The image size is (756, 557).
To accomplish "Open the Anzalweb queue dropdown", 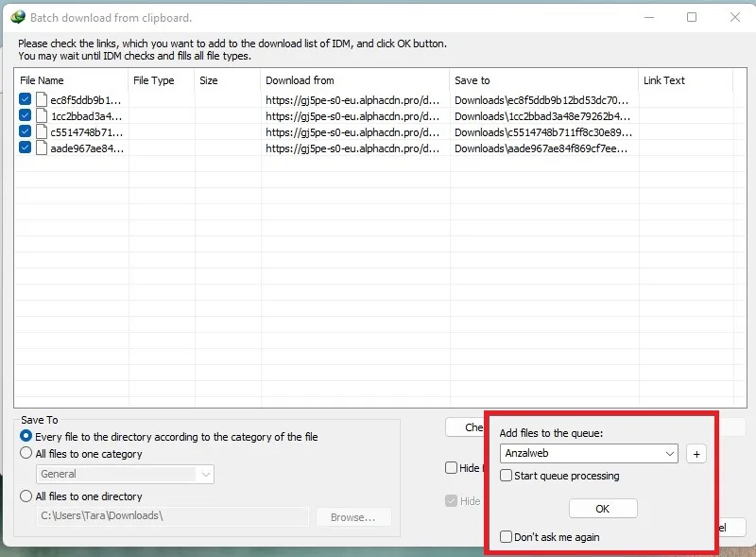I will [589, 453].
